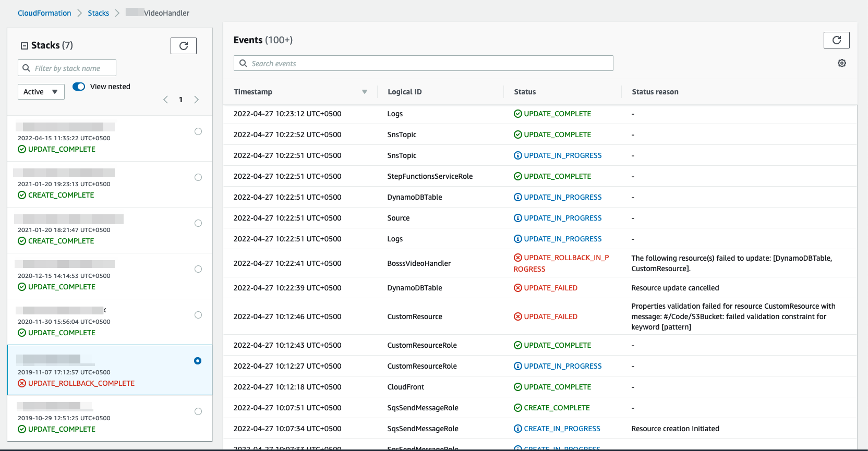Click UPDATE_ROLLBACK_IN_PROGRESS status text

(561, 263)
